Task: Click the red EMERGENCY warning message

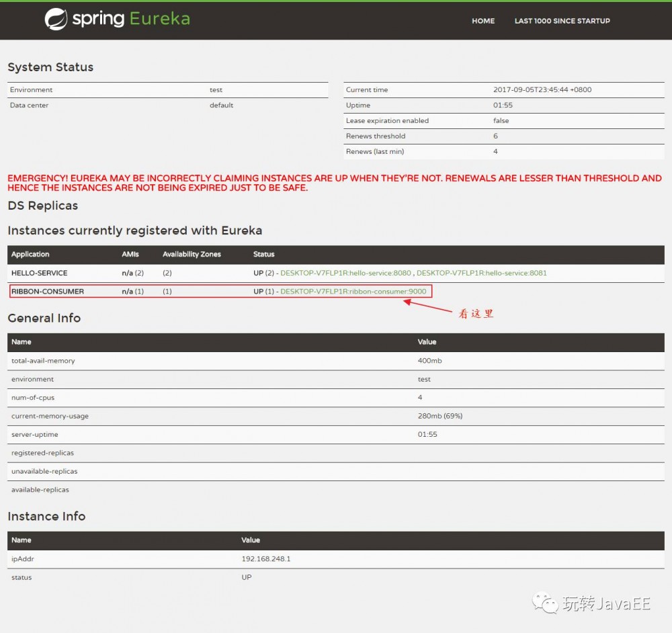Action: point(334,183)
